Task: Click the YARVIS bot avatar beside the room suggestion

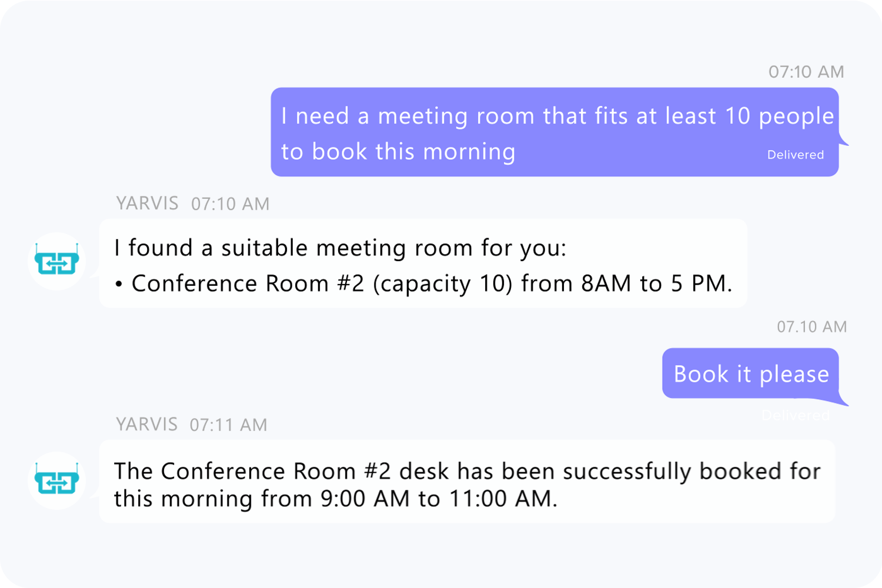Action: coord(57,262)
